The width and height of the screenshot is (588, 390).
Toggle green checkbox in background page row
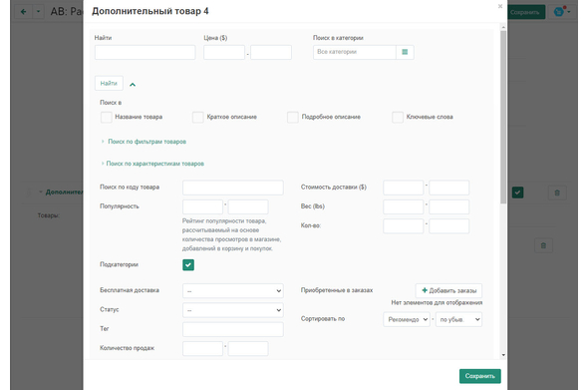517,193
